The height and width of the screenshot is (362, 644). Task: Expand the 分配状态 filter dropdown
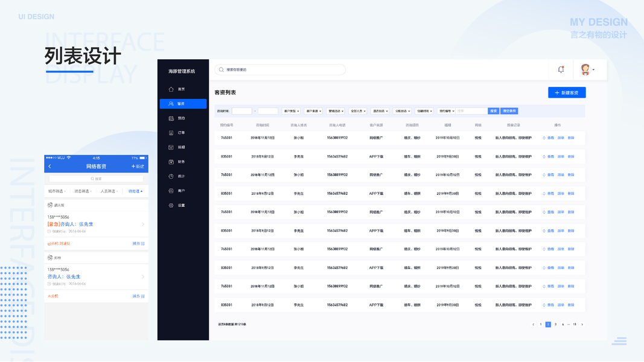[402, 111]
